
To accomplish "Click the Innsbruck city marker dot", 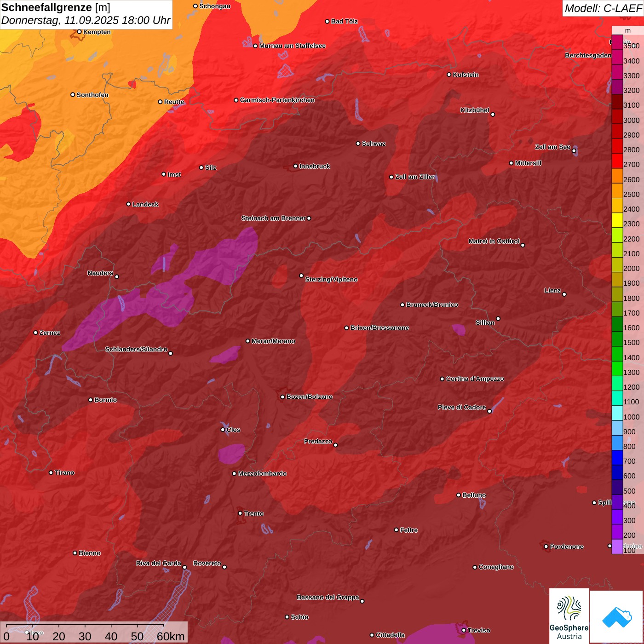I will pos(296,166).
